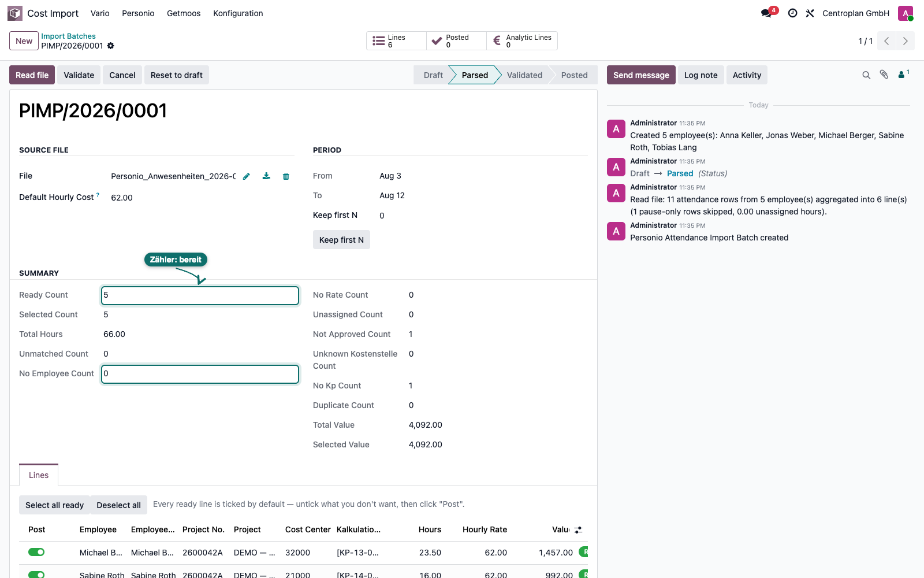Open followers list icon in chatter

click(x=904, y=74)
